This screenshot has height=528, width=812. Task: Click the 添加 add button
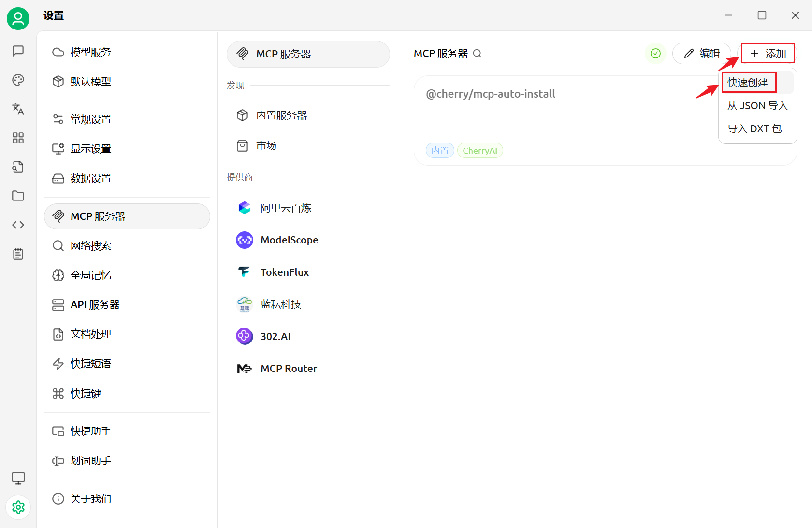coord(768,53)
